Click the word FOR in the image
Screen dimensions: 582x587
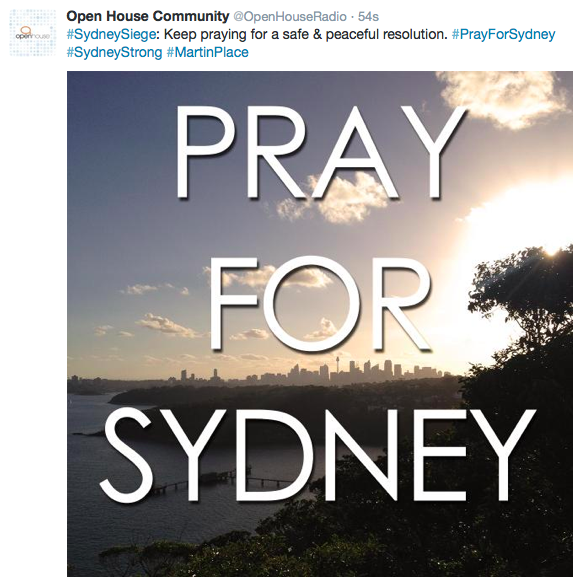coord(319,303)
